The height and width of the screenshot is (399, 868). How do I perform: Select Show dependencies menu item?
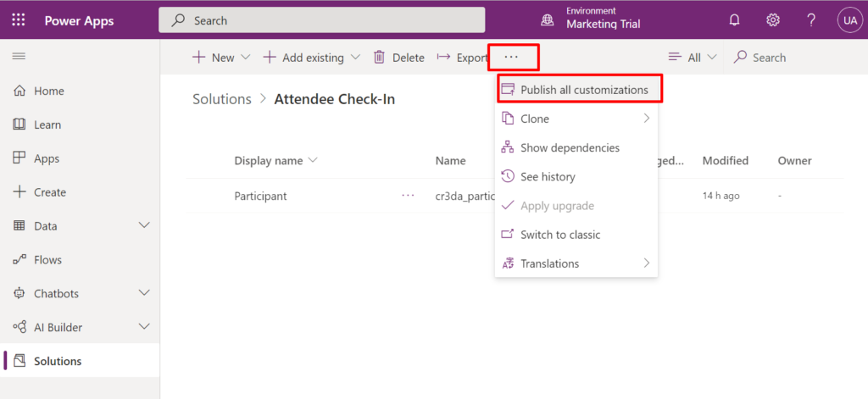576,147
